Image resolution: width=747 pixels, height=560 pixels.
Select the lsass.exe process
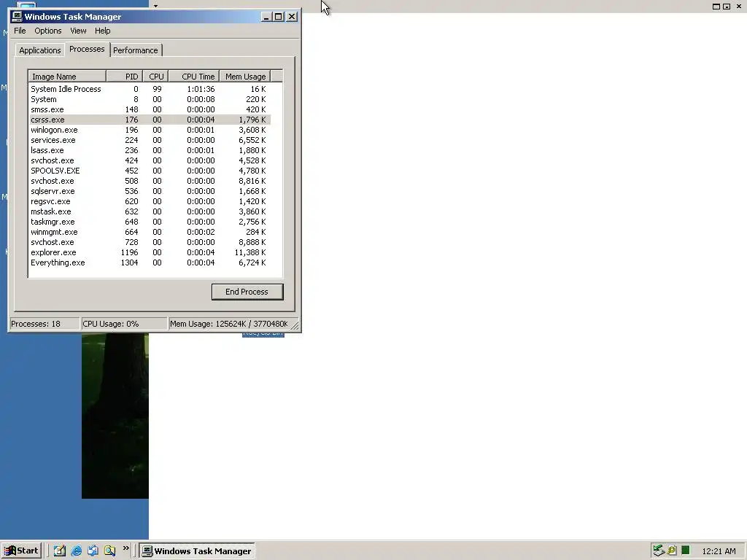tap(150, 150)
